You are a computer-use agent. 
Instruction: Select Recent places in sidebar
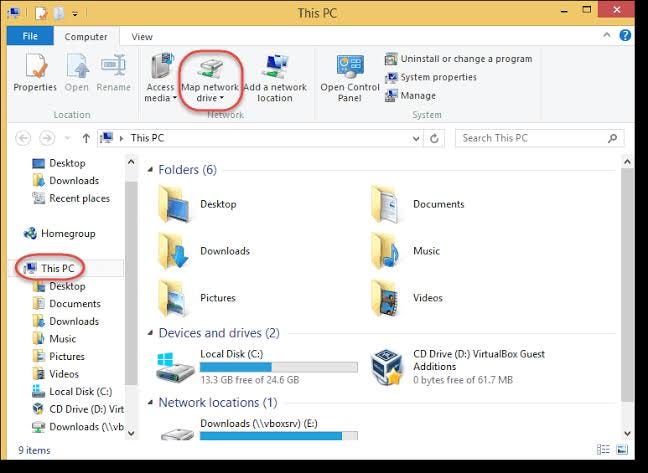71,198
